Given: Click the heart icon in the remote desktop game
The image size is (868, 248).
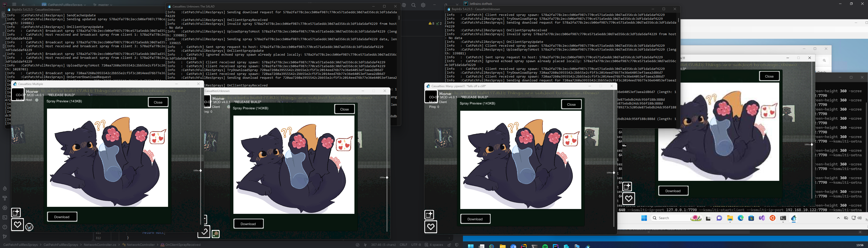Looking at the screenshot, I should pyautogui.click(x=629, y=199).
